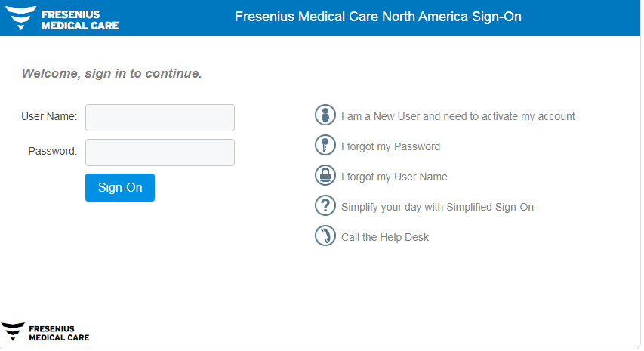The width and height of the screenshot is (644, 351).
Task: Click the footer Fresenius Medical Care wordmark
Action: coord(59,333)
